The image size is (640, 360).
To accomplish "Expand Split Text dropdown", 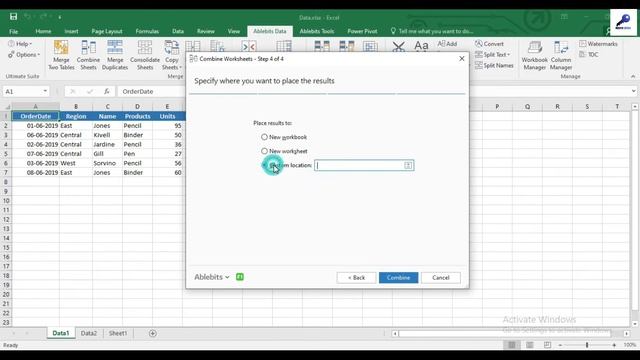I will pyautogui.click(x=493, y=55).
